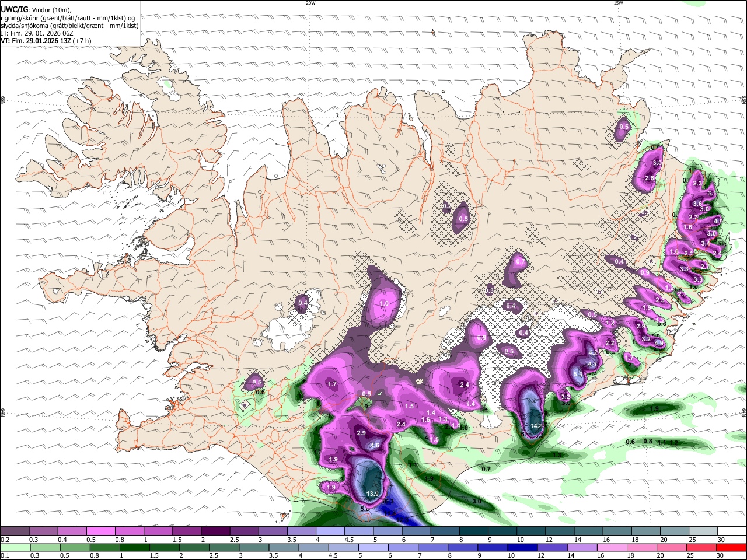Click the 'rigning/skúrir' legend description line
This screenshot has height=560, width=747.
point(67,18)
